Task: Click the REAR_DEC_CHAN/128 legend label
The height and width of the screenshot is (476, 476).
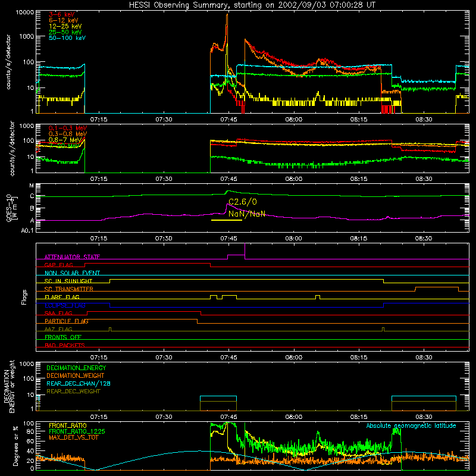Action: tap(79, 383)
